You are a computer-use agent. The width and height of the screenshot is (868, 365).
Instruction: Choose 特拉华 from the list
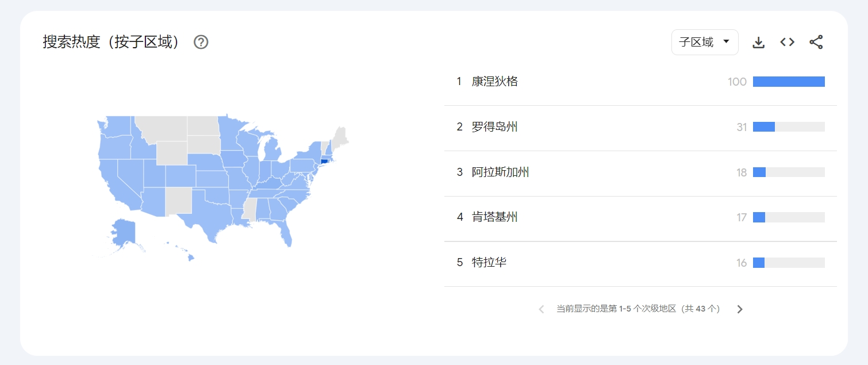(489, 263)
